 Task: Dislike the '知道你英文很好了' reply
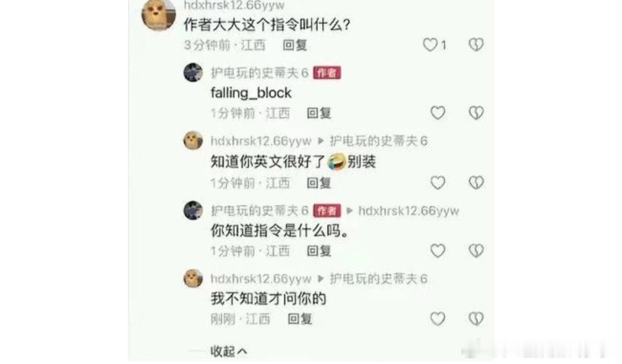point(476,183)
